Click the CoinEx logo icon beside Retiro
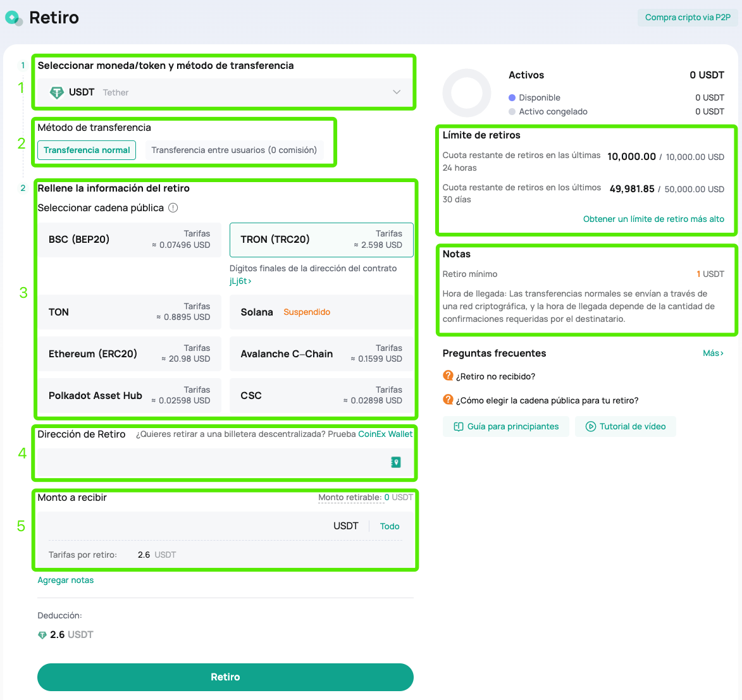Viewport: 742px width, 700px height. 14,18
